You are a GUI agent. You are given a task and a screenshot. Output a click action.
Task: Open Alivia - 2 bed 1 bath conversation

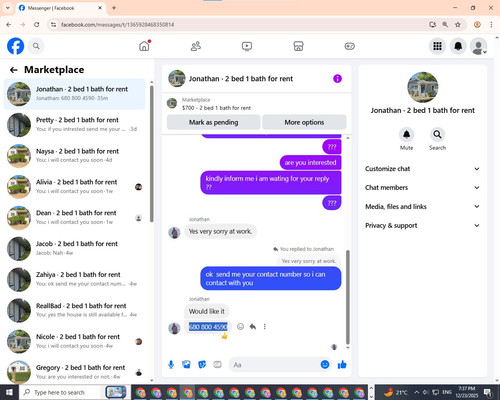[74, 187]
